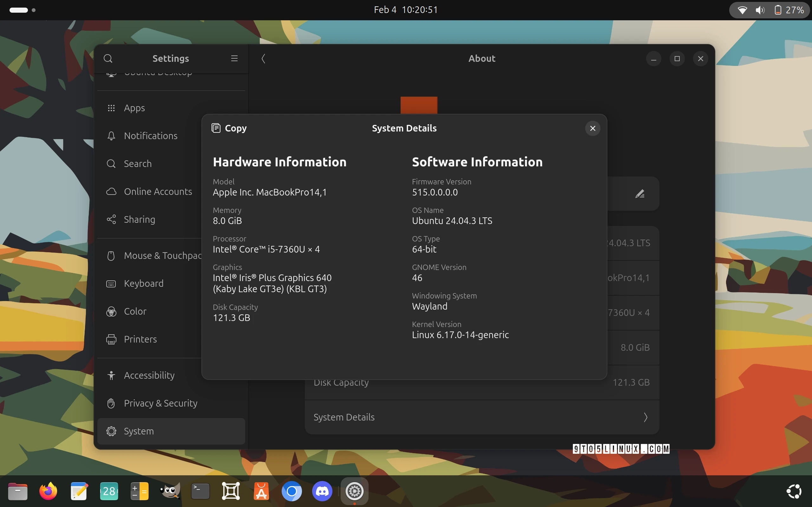Launch the Text Editor from the dock

[79, 491]
